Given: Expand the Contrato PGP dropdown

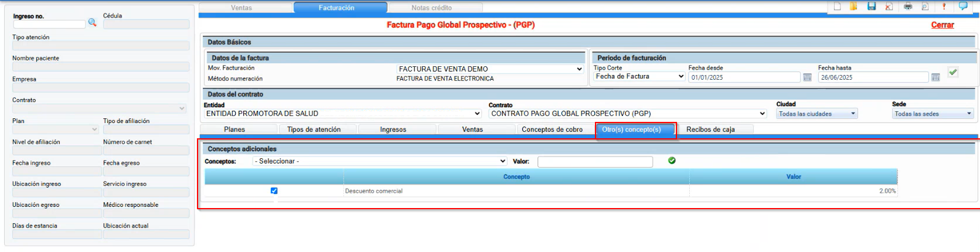Looking at the screenshot, I should [628, 114].
